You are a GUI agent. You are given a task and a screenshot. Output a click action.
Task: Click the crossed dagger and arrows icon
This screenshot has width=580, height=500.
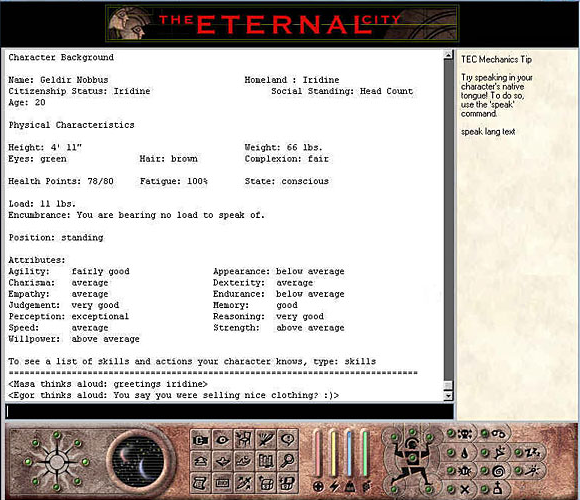244,483
